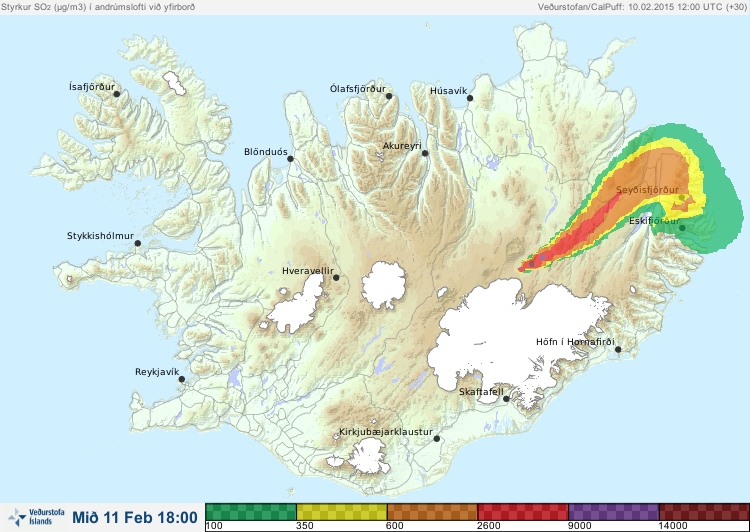Click the 'Skaftafell' map label
The width and height of the screenshot is (750, 532).
pyautogui.click(x=481, y=392)
